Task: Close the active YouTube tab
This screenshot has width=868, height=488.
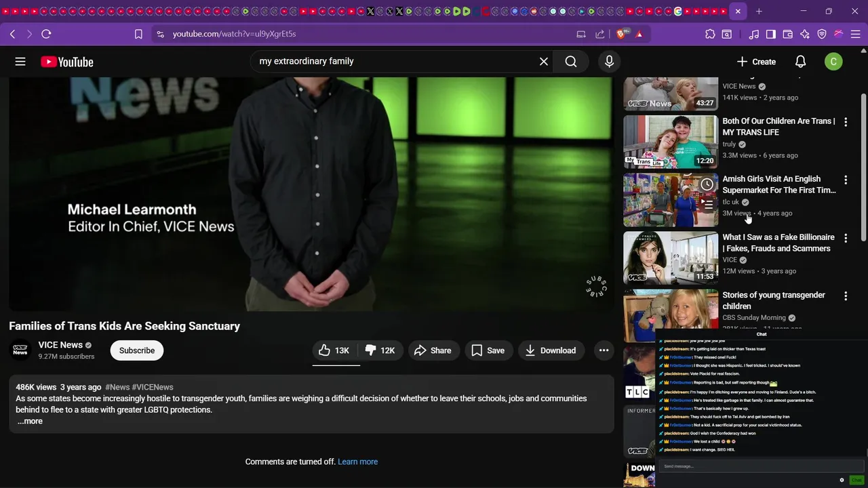Action: coord(738,12)
